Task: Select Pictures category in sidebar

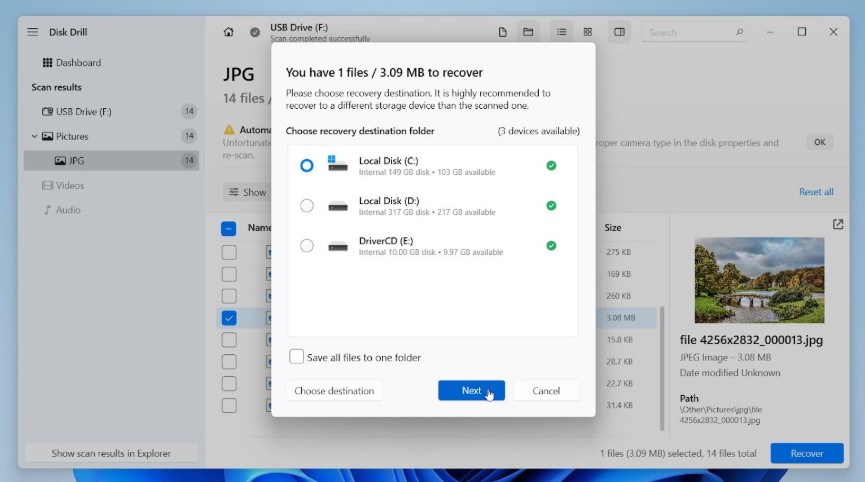Action: click(x=111, y=136)
